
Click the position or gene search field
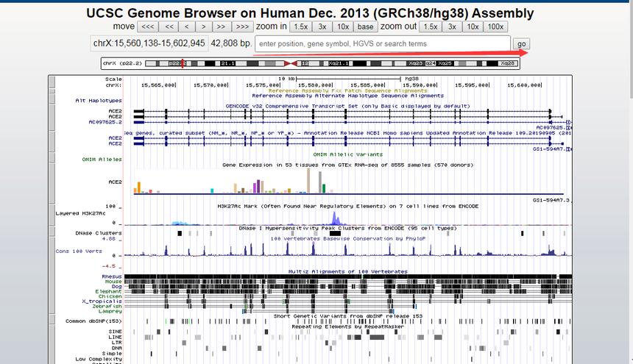click(382, 44)
